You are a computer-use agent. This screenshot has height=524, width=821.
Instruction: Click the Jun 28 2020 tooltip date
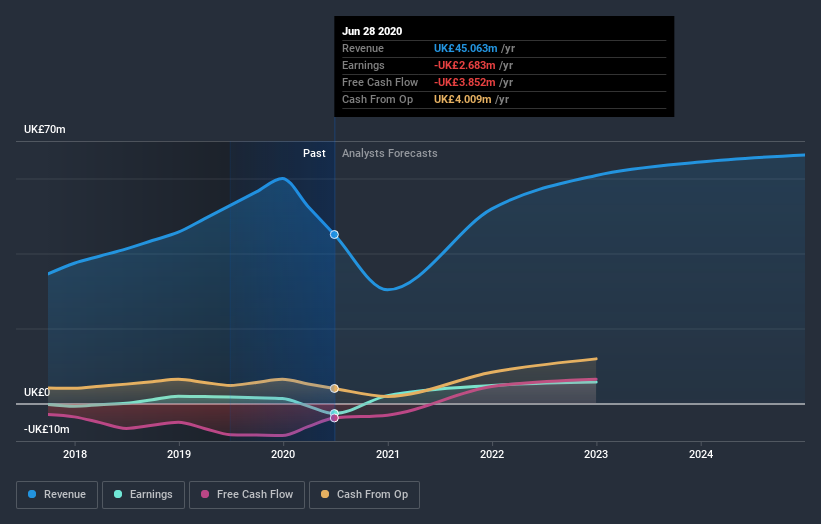(x=372, y=31)
